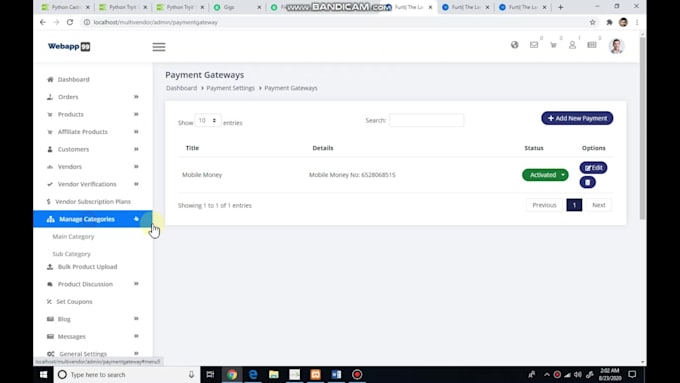This screenshot has width=680, height=383.
Task: Sort the table by Title column
Action: coord(192,148)
